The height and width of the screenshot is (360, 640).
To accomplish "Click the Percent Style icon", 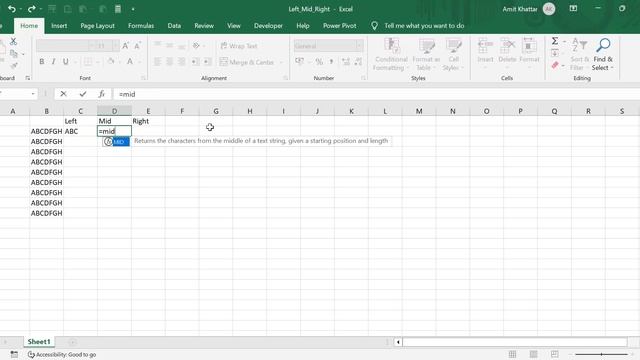I will pos(319,62).
